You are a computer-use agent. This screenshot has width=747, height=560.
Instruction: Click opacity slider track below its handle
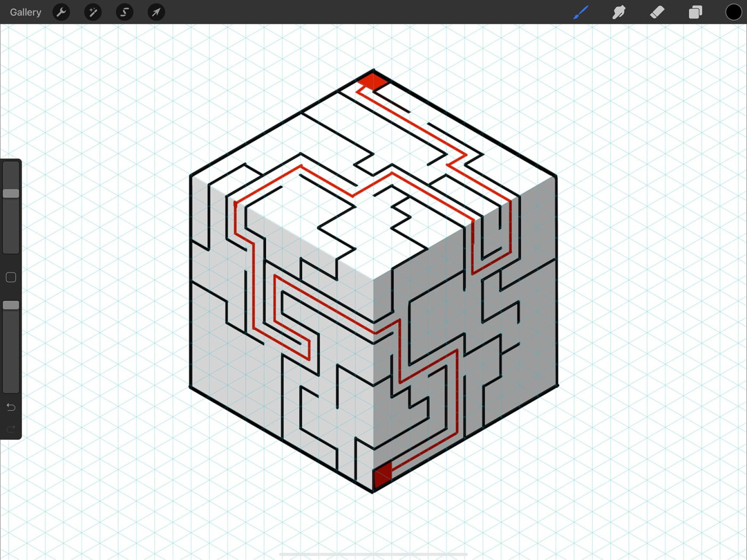(11, 352)
